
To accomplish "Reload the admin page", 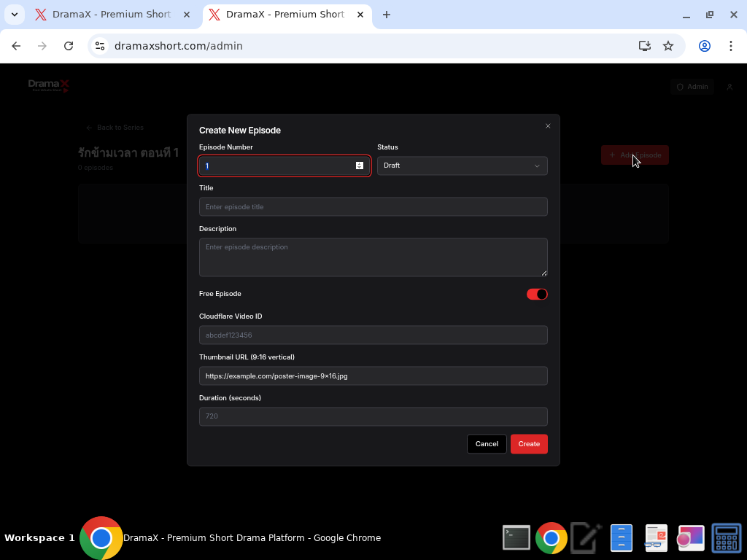I will tap(69, 45).
